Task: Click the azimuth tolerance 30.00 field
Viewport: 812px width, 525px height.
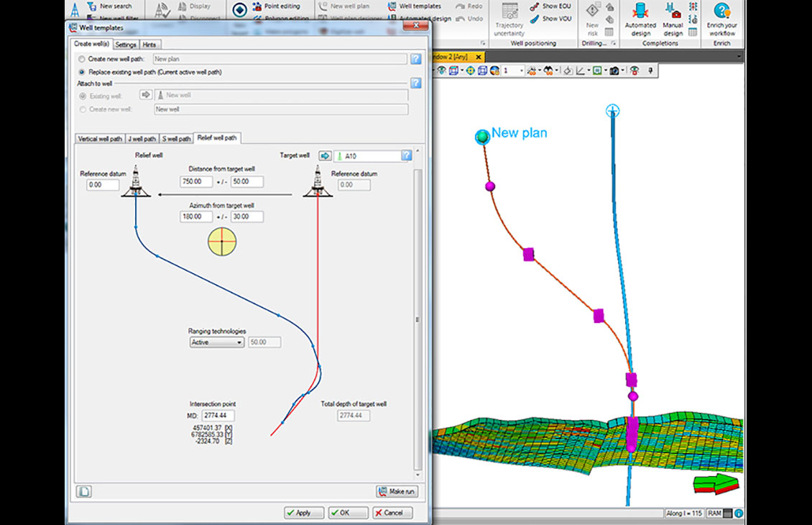Action: (x=247, y=216)
